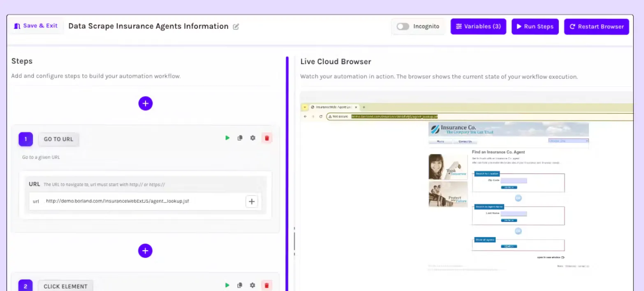
Task: Click the cloud browser reload icon
Action: (320, 117)
